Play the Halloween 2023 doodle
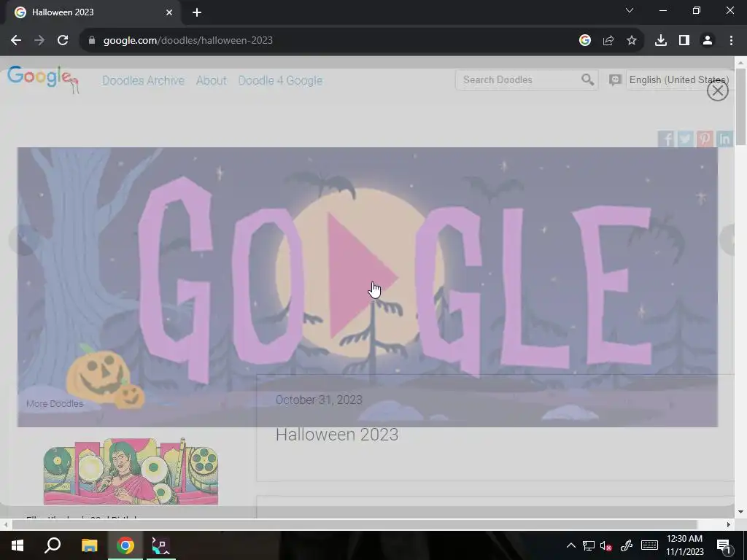747x560 pixels. [362, 276]
